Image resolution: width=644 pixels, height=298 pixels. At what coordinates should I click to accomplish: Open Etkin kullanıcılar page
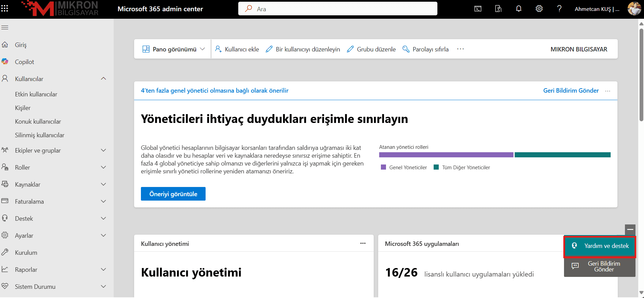pyautogui.click(x=36, y=94)
